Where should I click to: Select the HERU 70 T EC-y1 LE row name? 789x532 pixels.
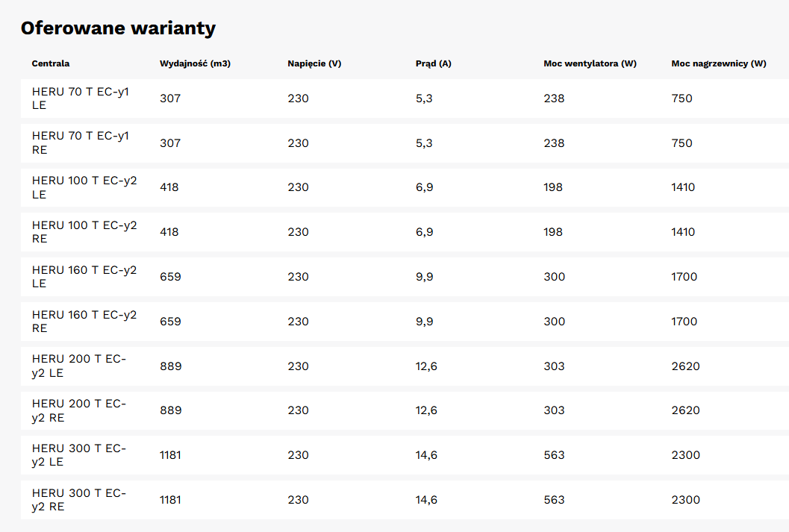pos(81,98)
